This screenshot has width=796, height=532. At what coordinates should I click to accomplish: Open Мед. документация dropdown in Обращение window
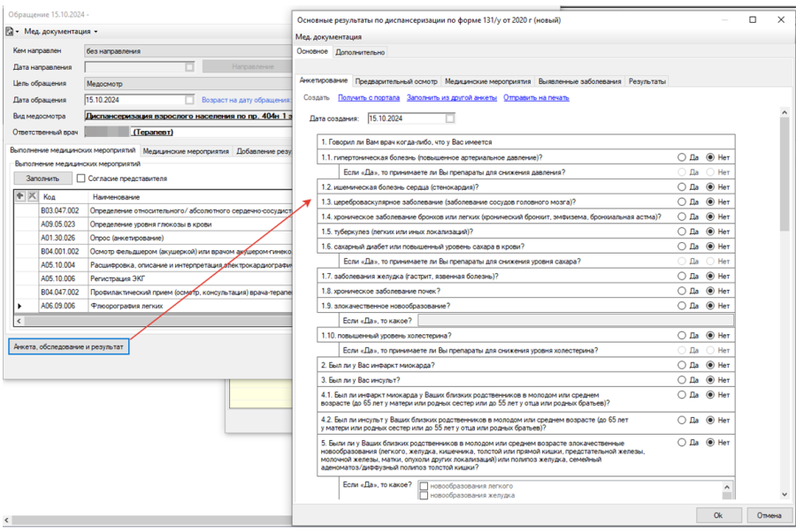pyautogui.click(x=61, y=32)
